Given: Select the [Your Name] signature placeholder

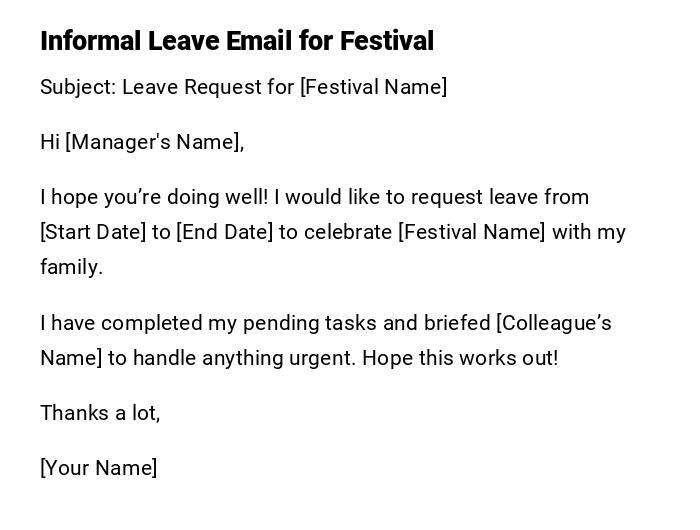Looking at the screenshot, I should [x=99, y=468].
